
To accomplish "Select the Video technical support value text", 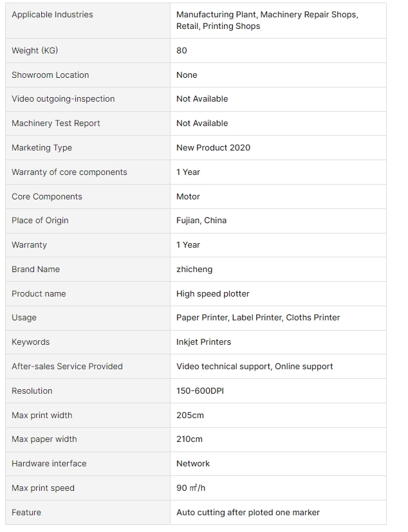I will (x=254, y=367).
